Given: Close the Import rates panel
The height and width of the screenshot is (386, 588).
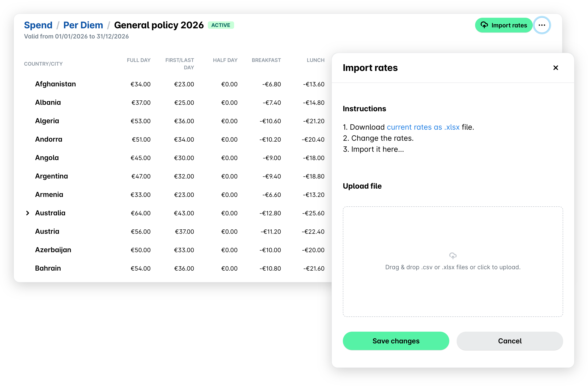Looking at the screenshot, I should (556, 68).
